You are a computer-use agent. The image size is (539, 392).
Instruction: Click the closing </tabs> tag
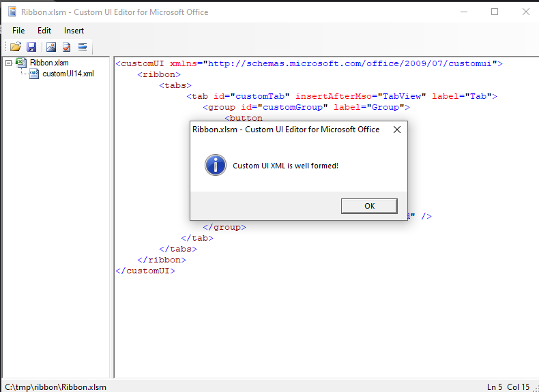point(178,249)
